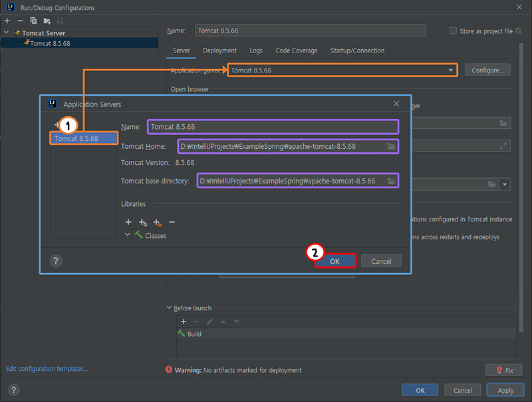Screen dimensions: 532x402
Task: Click the Configure... button
Action: 487,70
